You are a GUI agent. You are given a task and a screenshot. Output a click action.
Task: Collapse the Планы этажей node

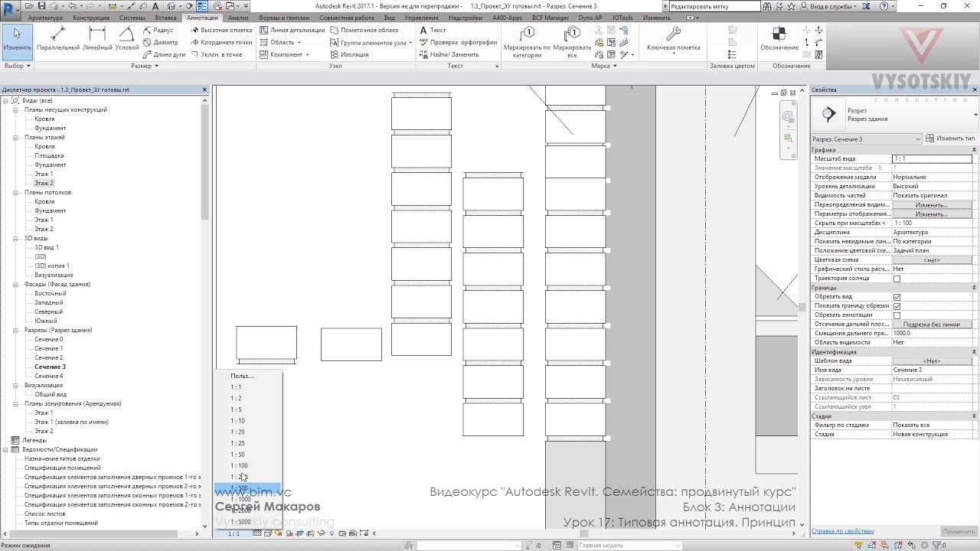click(16, 137)
